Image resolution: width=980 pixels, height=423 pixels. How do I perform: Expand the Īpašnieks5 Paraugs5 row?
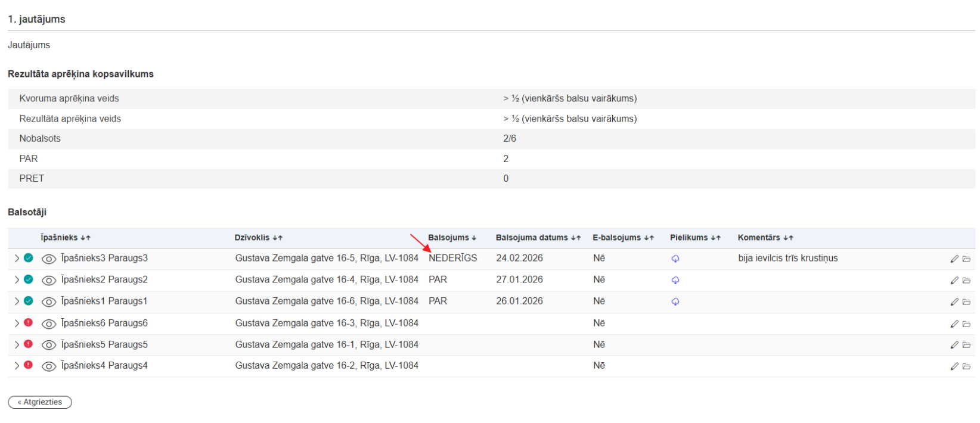click(17, 344)
